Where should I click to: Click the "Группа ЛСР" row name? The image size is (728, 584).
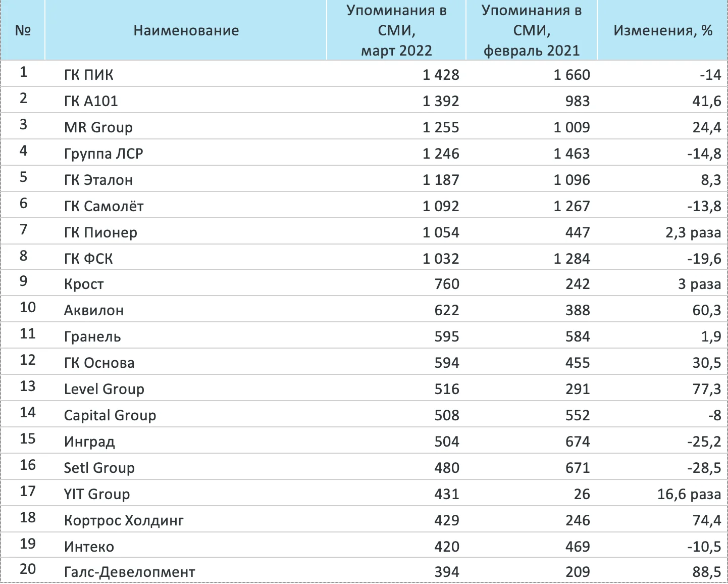[x=103, y=154]
